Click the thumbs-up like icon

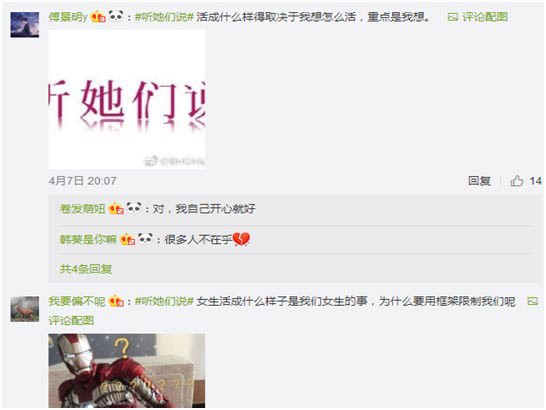[x=517, y=181]
